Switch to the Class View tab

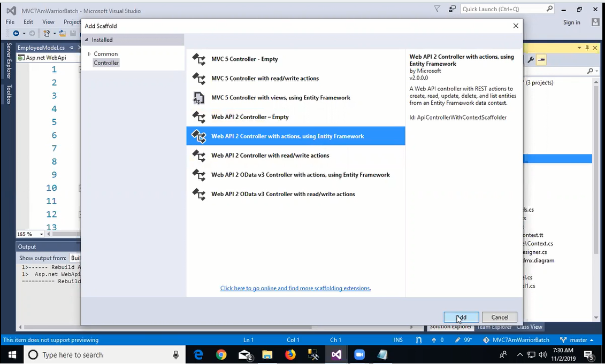529,327
